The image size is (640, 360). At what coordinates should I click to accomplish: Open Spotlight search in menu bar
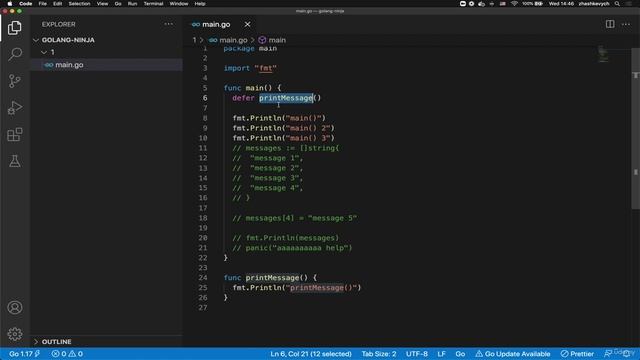[x=617, y=4]
